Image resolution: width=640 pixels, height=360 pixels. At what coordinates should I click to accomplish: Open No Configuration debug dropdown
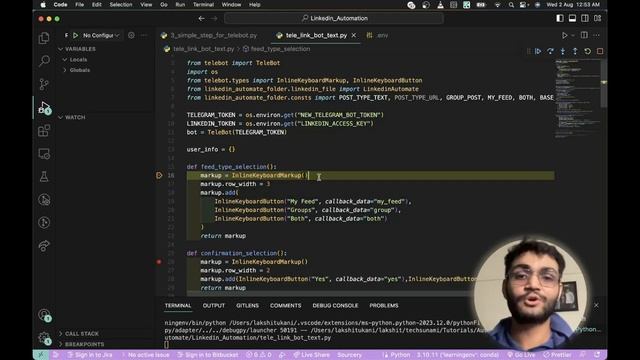point(101,36)
